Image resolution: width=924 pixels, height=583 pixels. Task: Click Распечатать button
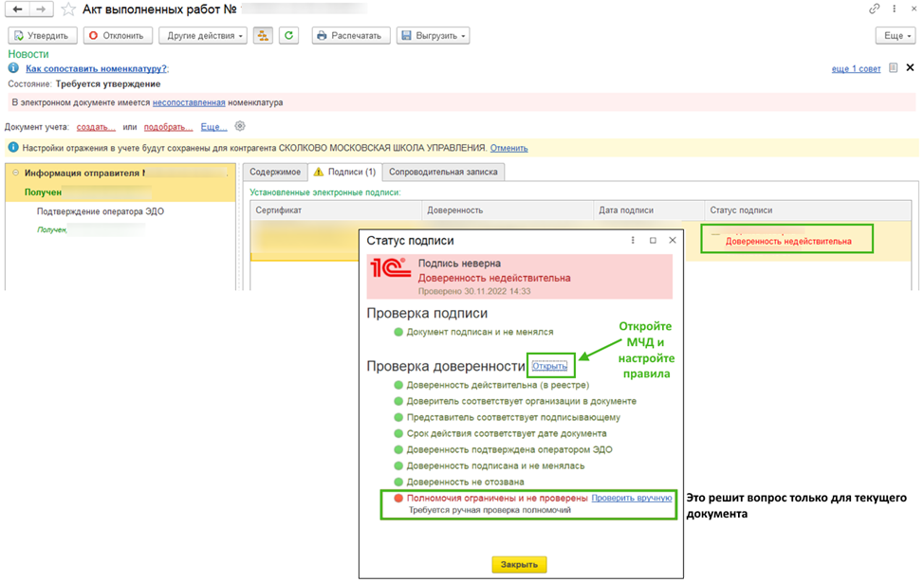click(x=351, y=36)
